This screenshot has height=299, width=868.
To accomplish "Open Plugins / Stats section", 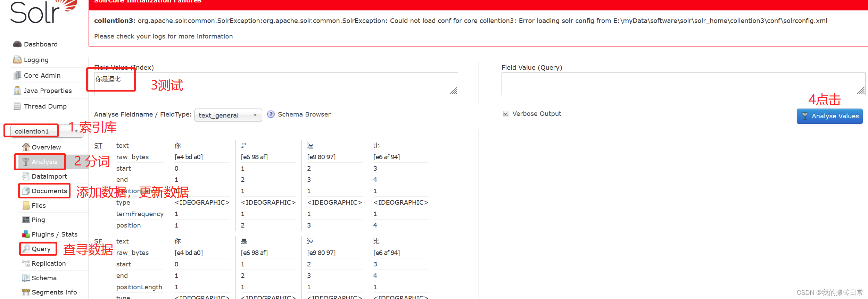I will point(55,234).
